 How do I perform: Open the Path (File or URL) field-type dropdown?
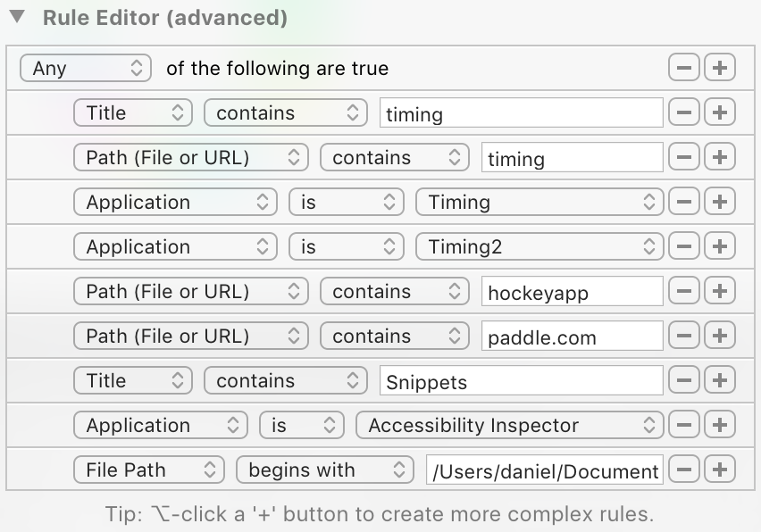point(190,157)
